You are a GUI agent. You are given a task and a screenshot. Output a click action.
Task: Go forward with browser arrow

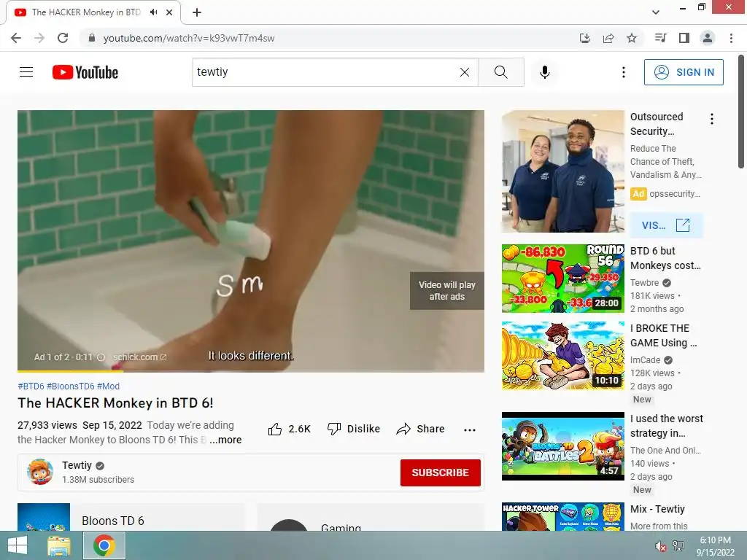[x=39, y=38]
